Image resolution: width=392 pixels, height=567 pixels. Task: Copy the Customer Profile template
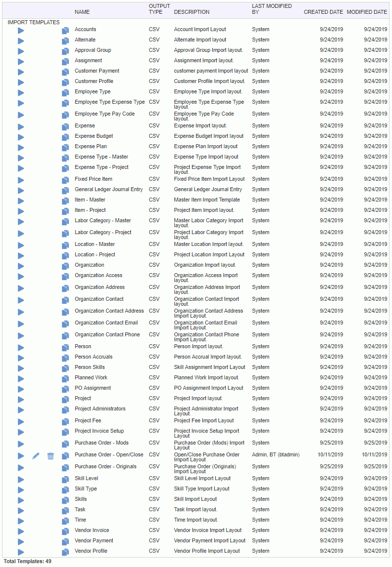coord(65,82)
